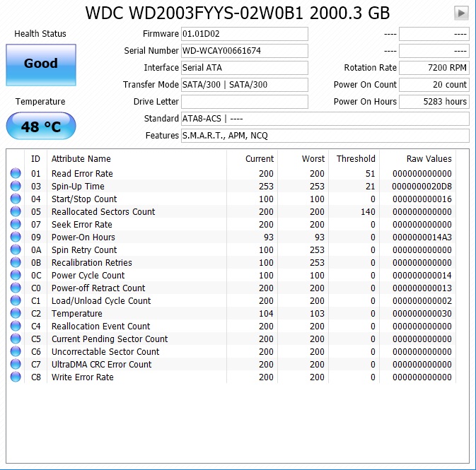Click the Serial Number field

tap(245, 51)
